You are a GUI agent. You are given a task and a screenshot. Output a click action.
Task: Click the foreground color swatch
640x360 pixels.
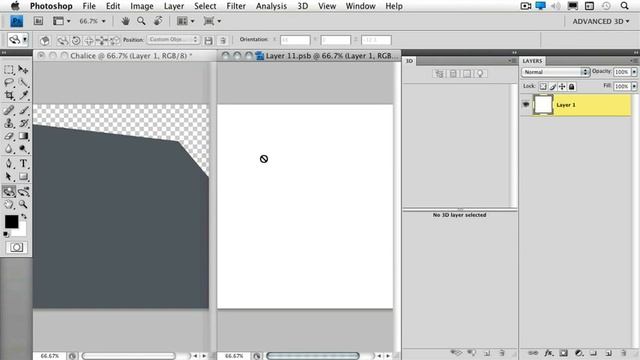11,222
